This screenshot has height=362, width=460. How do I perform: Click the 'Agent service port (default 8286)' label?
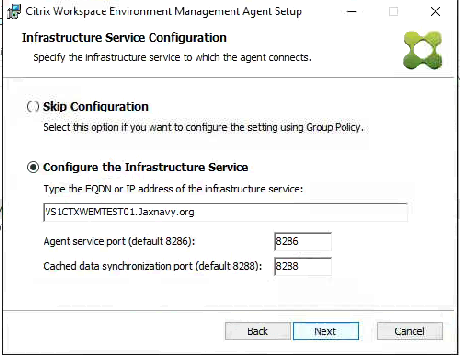pyautogui.click(x=119, y=241)
